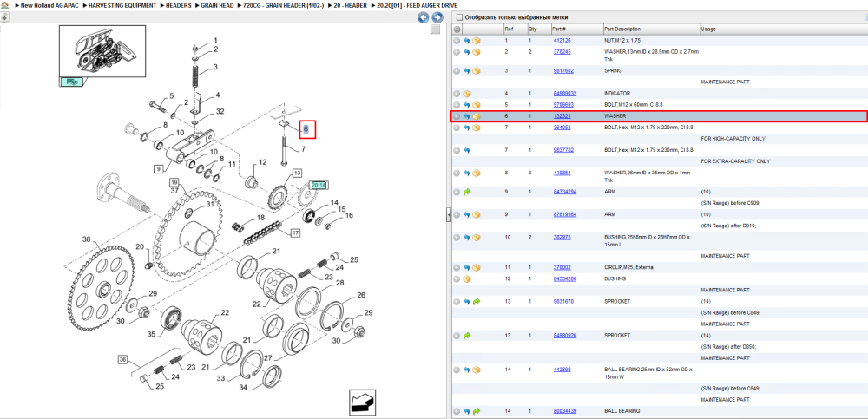Select boxed callout 17 in the diagram
This screenshot has height=419, width=868.
coord(295,233)
